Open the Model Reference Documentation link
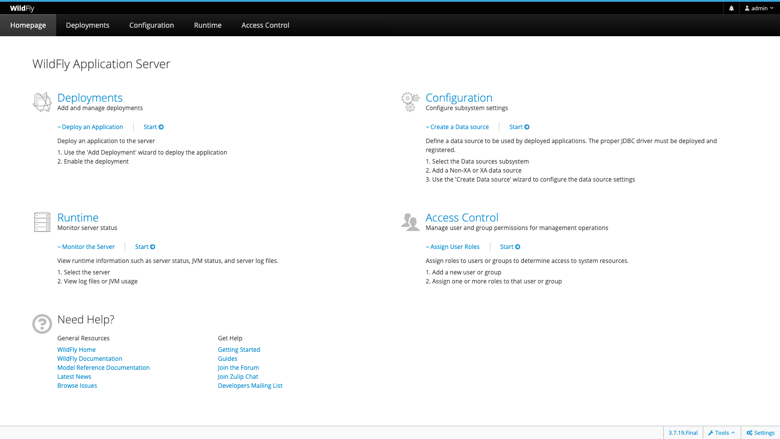The height and width of the screenshot is (439, 780). tap(103, 367)
